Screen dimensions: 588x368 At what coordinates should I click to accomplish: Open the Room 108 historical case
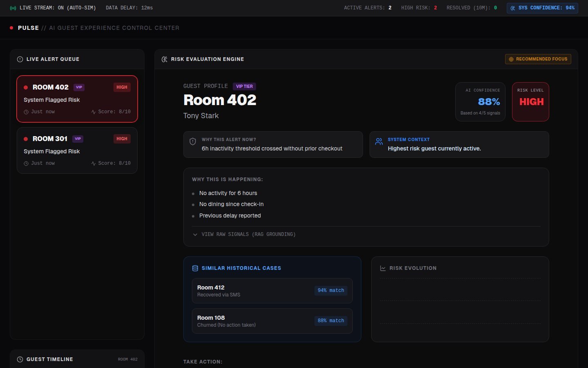(272, 321)
